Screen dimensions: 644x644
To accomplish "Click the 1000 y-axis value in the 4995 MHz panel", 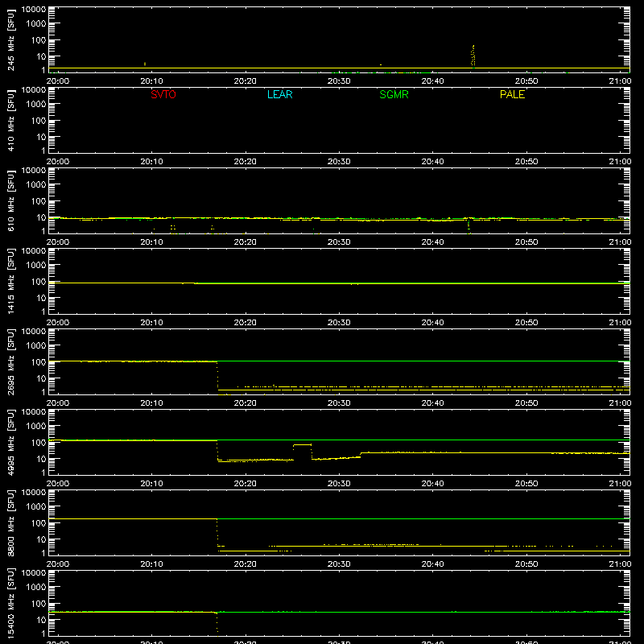I will pos(36,427).
